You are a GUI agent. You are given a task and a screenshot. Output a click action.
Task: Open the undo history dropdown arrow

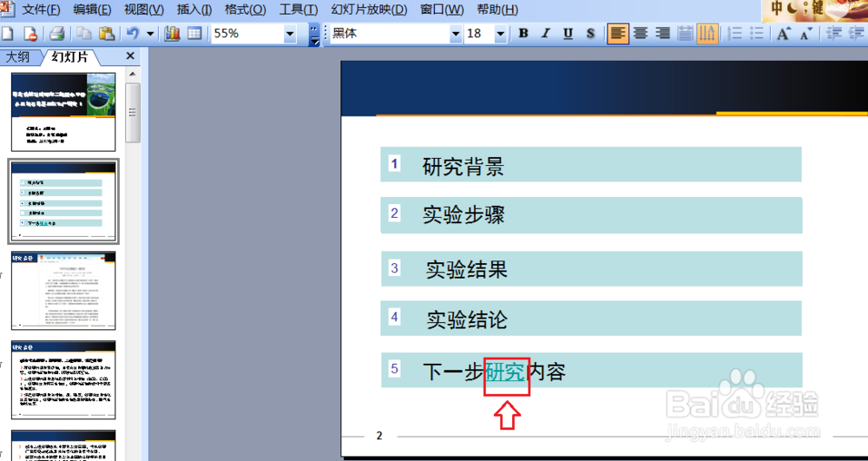pos(150,34)
